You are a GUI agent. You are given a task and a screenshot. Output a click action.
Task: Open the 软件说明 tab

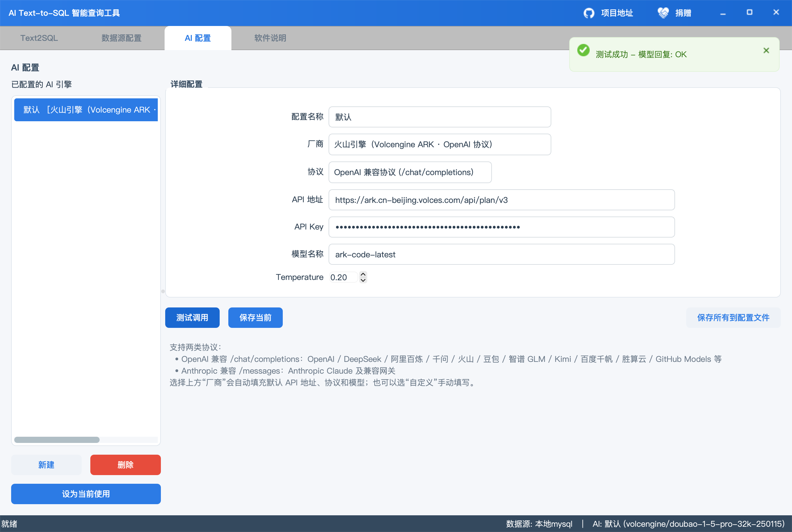pyautogui.click(x=270, y=38)
